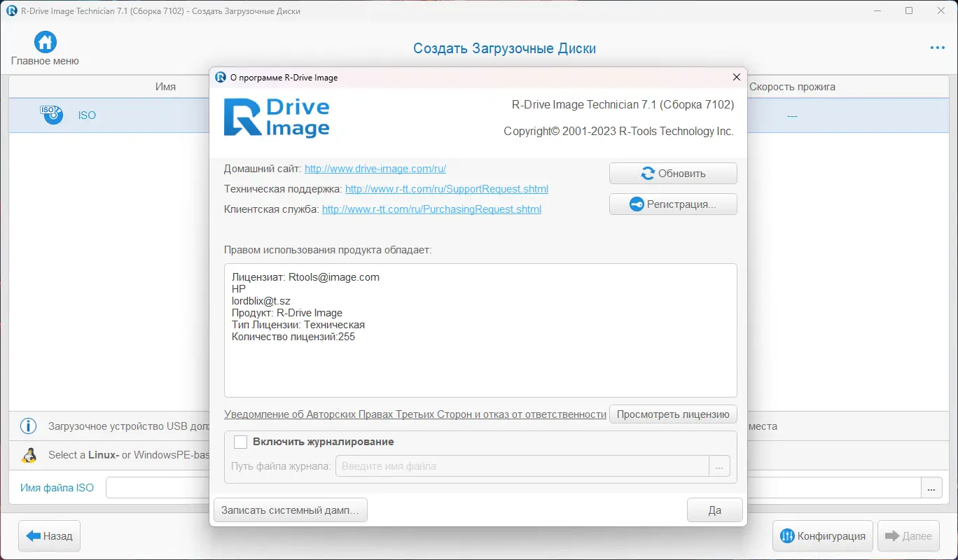Click the Продукт: R-Drive Image line
Image resolution: width=958 pixels, height=560 pixels.
click(287, 313)
